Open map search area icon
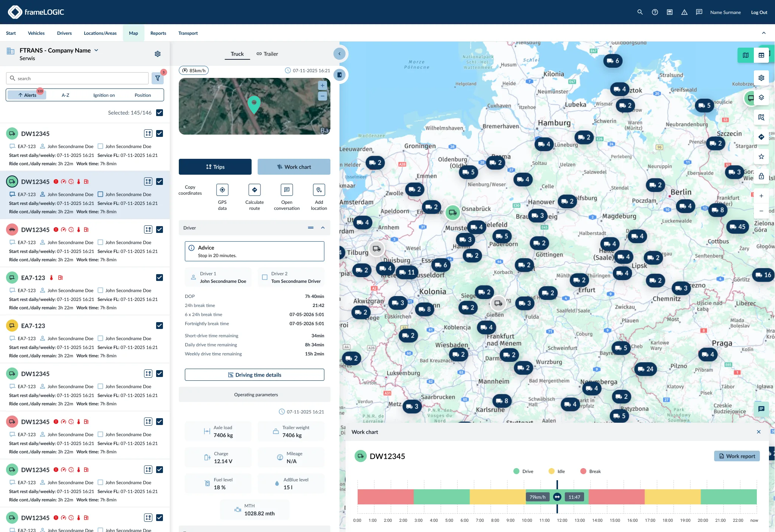The image size is (775, 532). pos(761,117)
